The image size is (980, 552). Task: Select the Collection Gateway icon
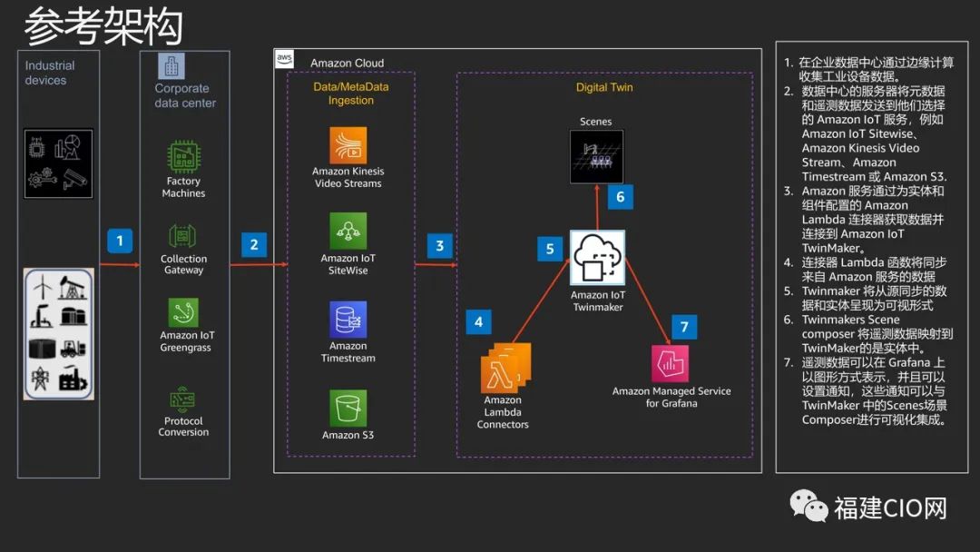[182, 236]
